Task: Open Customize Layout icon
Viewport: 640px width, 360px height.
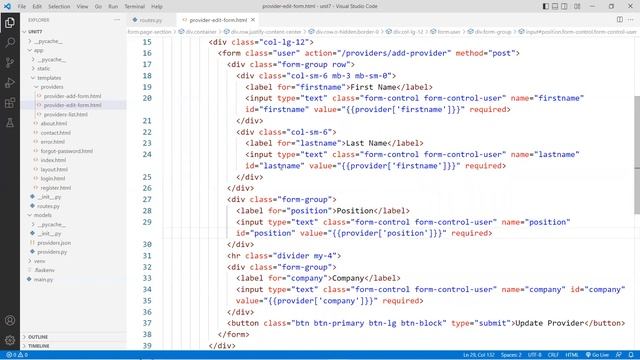Action: [577, 6]
